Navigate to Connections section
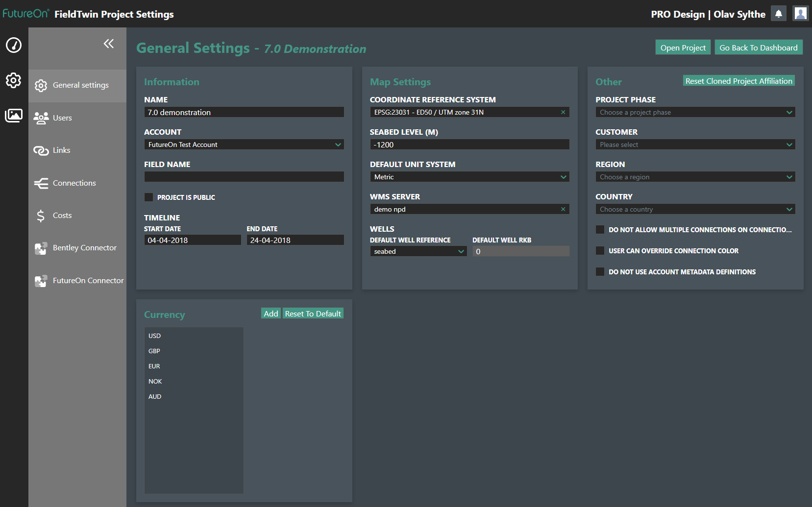 click(x=77, y=183)
